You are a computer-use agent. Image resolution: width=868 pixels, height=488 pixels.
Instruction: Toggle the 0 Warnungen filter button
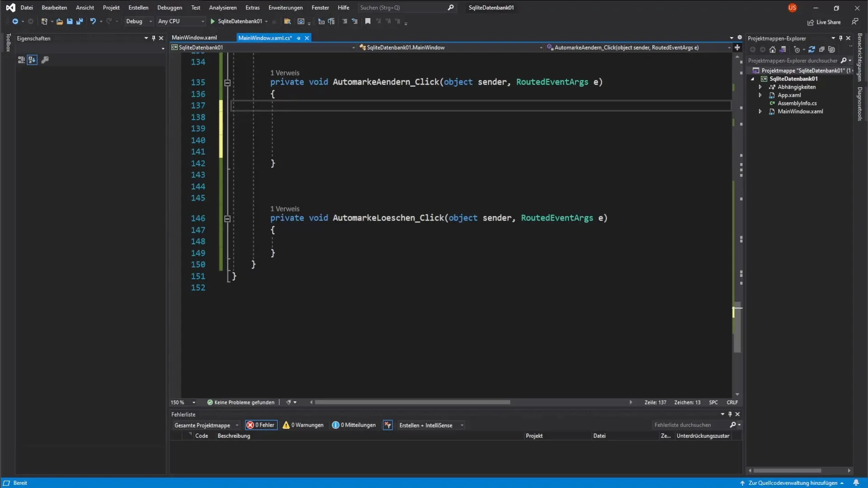[x=303, y=425]
